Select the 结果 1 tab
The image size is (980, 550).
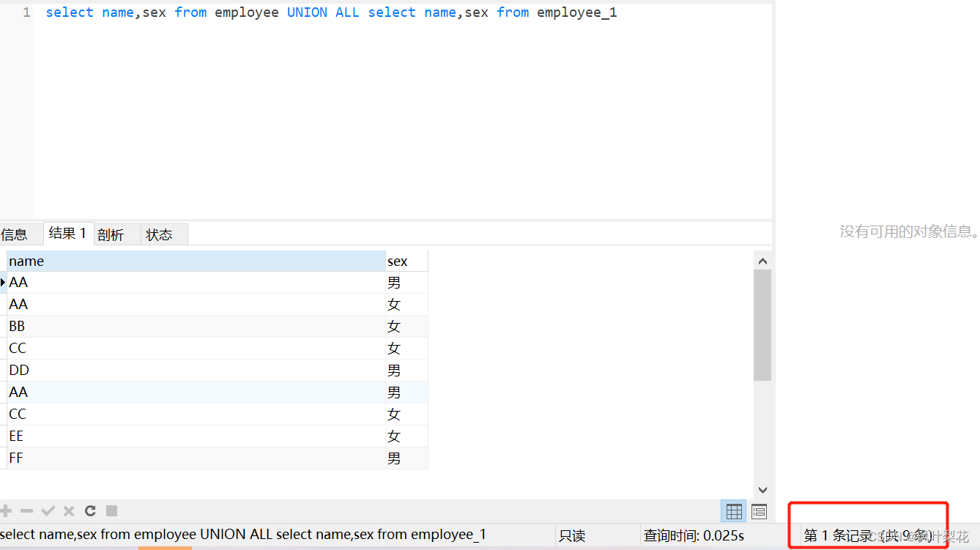coord(68,234)
